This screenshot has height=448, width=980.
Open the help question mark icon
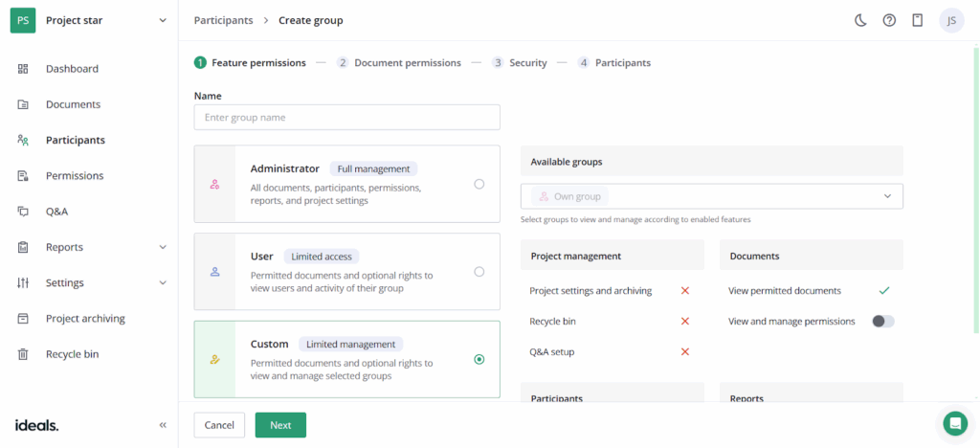889,20
